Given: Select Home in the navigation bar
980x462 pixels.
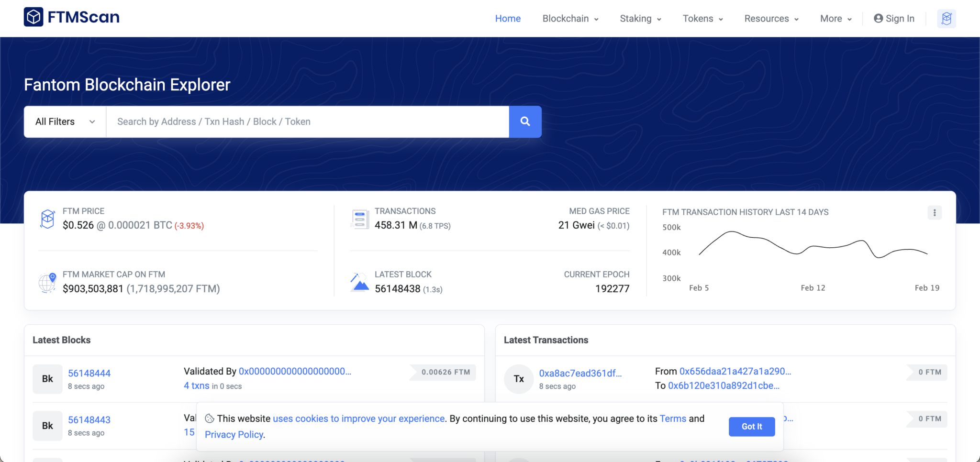Looking at the screenshot, I should pos(507,18).
